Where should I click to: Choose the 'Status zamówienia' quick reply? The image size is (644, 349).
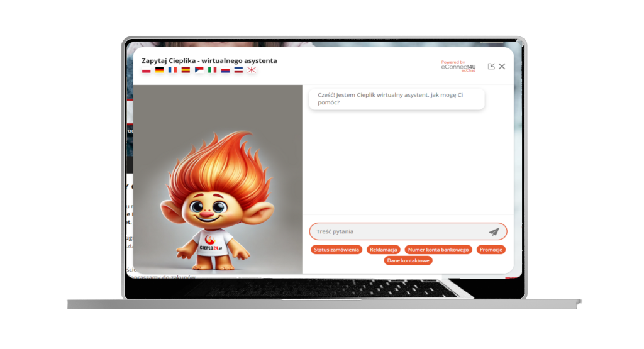coord(336,250)
